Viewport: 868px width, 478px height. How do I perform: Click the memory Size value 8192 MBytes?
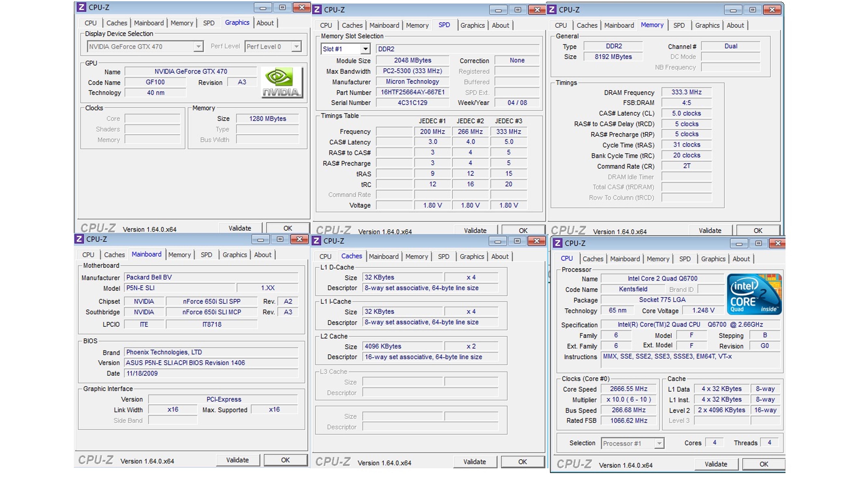[613, 57]
